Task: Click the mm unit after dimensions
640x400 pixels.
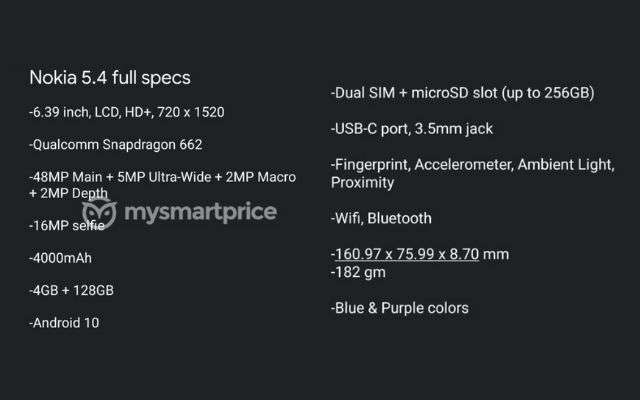Action: (496, 255)
